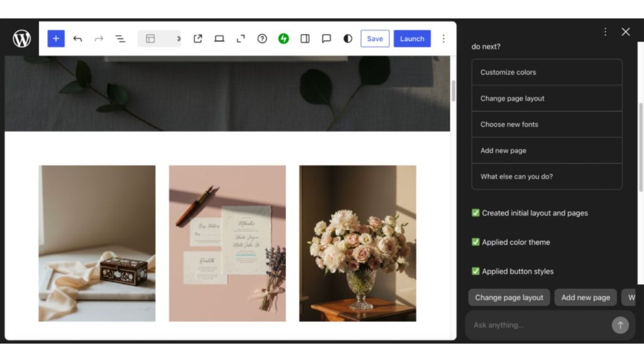This screenshot has width=644, height=362.
Task: Open the document overview list icon
Action: tap(120, 38)
